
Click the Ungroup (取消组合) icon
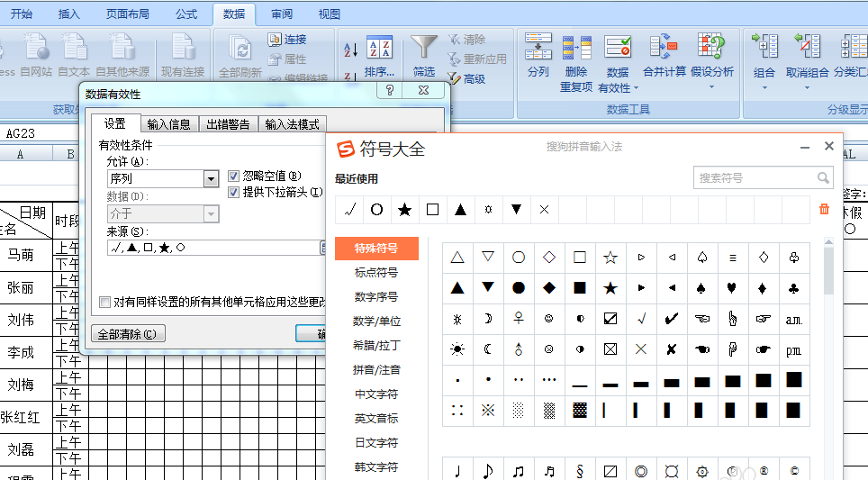(807, 46)
